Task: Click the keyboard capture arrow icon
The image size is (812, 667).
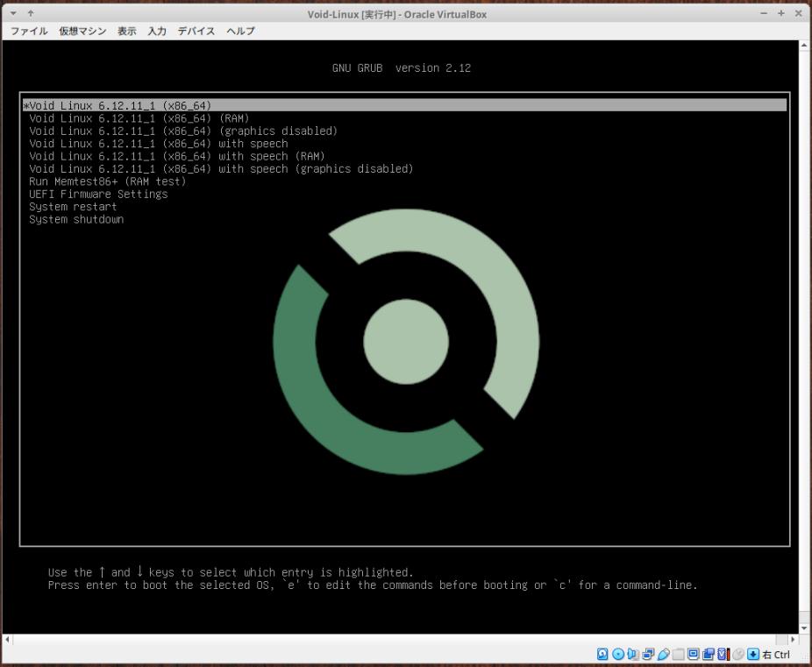Action: click(753, 654)
